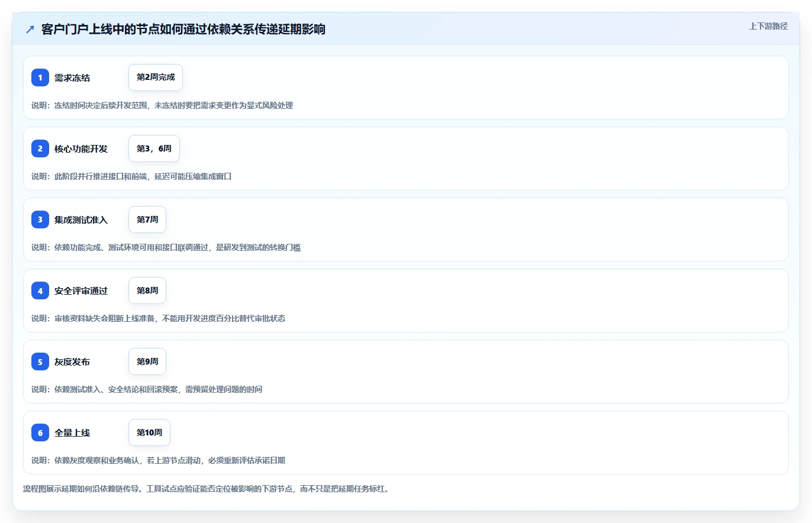This screenshot has width=812, height=523.
Task: Click the 第2周完成 tag
Action: tap(156, 78)
